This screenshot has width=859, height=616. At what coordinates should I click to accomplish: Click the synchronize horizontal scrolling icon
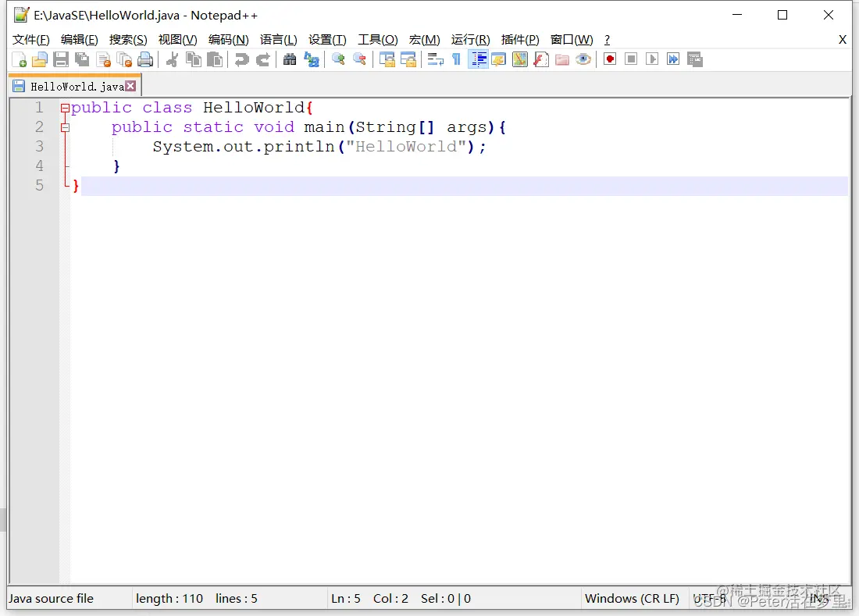(408, 59)
